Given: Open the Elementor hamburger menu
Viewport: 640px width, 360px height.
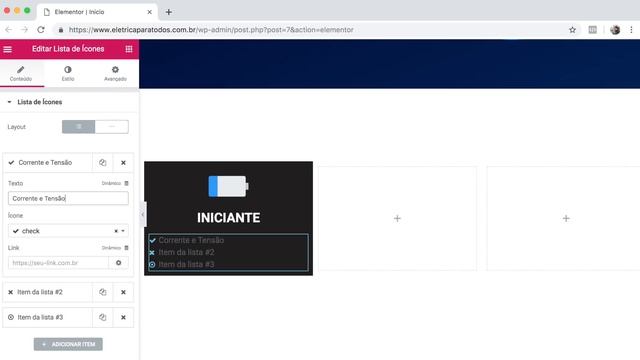Looking at the screenshot, I should 8,49.
